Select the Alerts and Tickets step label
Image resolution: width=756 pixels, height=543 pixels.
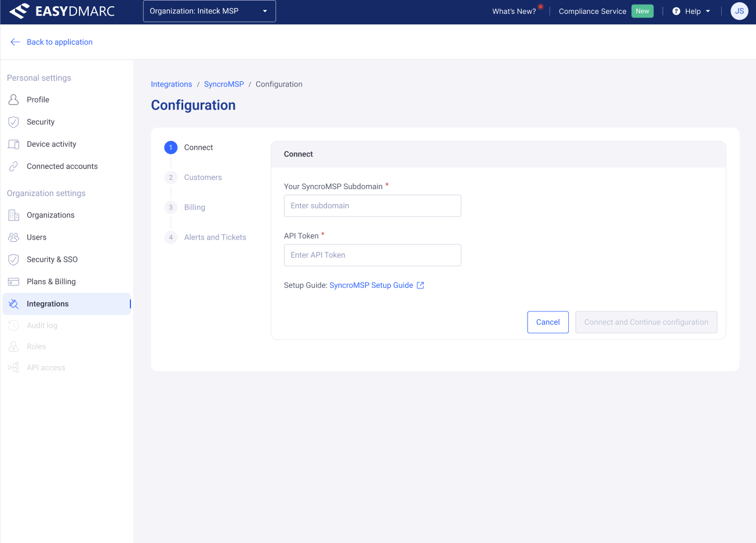tap(215, 237)
